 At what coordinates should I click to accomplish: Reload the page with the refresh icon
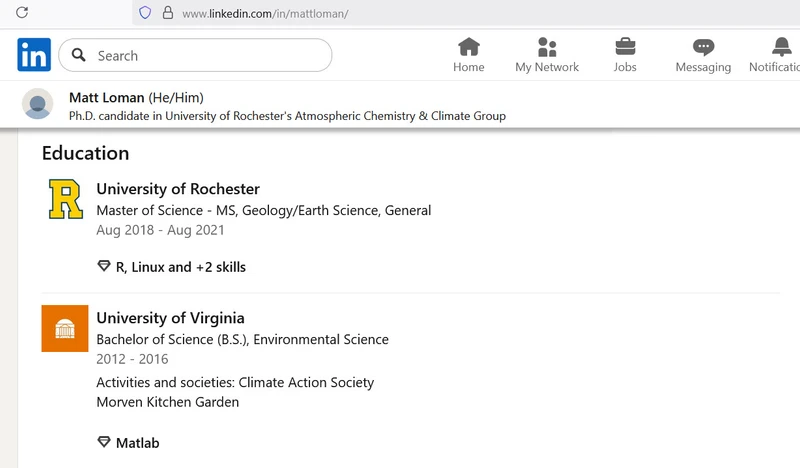pyautogui.click(x=22, y=13)
